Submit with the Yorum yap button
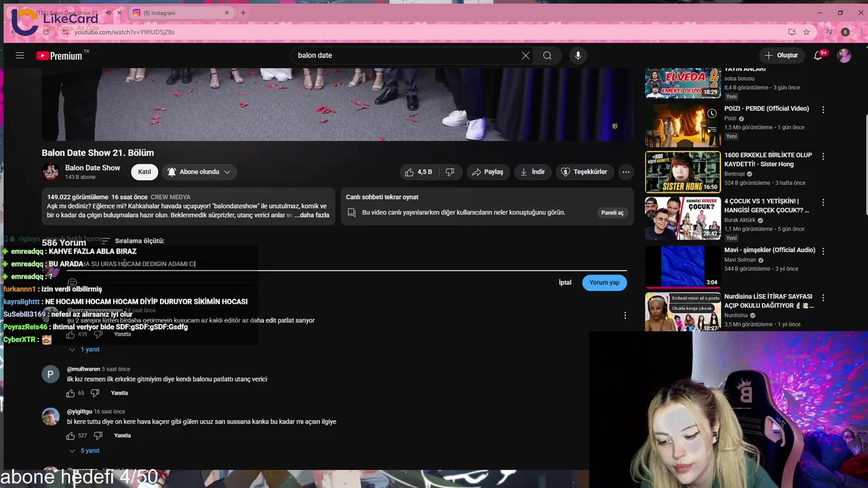Viewport: 868px width, 488px height. 604,283
